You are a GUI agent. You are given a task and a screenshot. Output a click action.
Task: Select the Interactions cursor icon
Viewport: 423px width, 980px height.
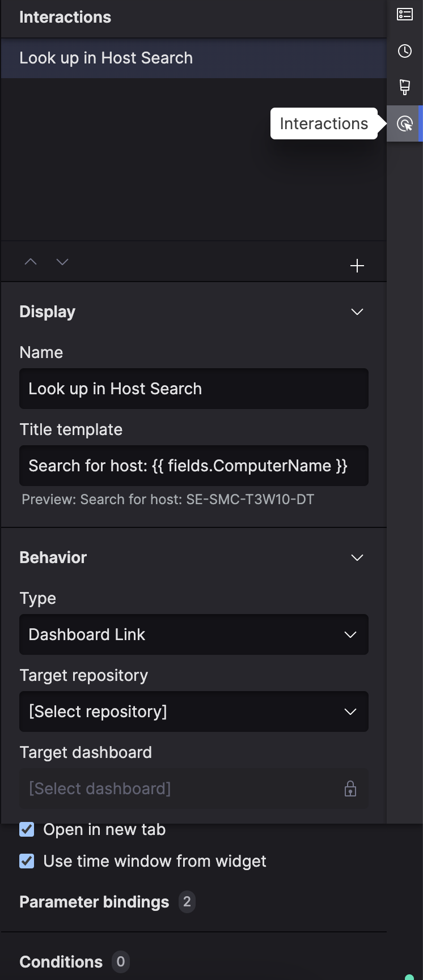[x=405, y=123]
